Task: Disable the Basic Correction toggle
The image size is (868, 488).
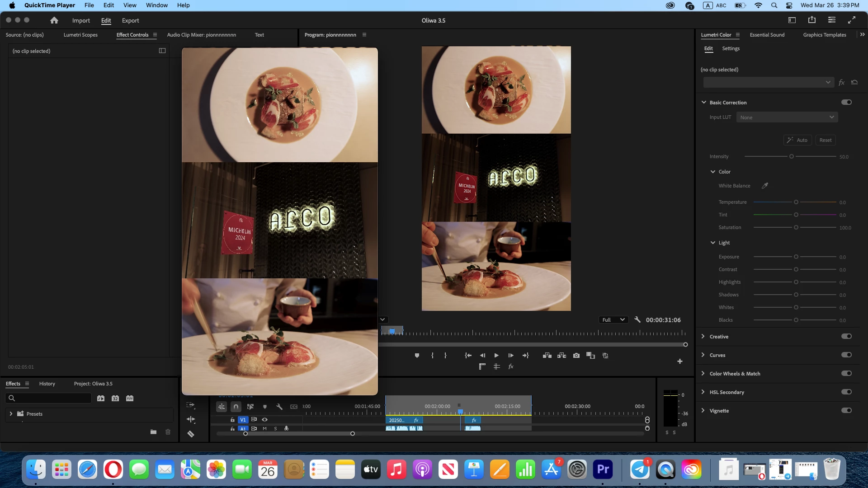Action: [x=846, y=103]
